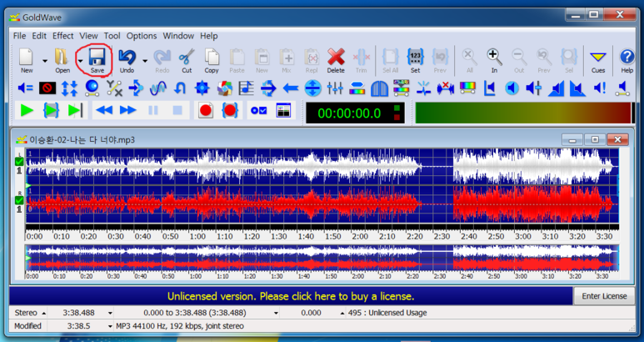Click the Fast Forward double-arrow button
The width and height of the screenshot is (644, 342).
[128, 110]
